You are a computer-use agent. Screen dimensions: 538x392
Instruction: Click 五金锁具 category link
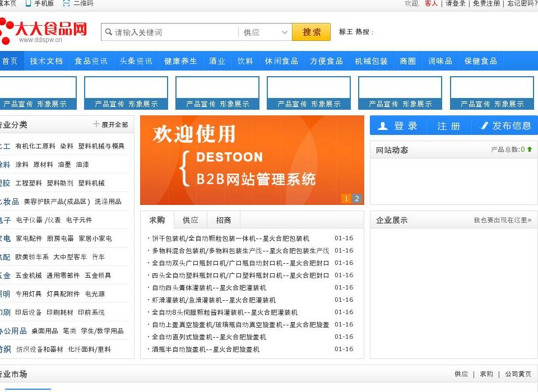98,276
